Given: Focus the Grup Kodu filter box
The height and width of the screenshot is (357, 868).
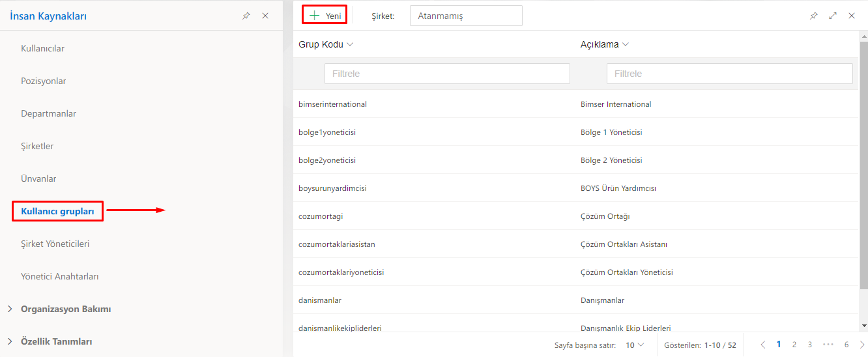Looking at the screenshot, I should coord(447,74).
